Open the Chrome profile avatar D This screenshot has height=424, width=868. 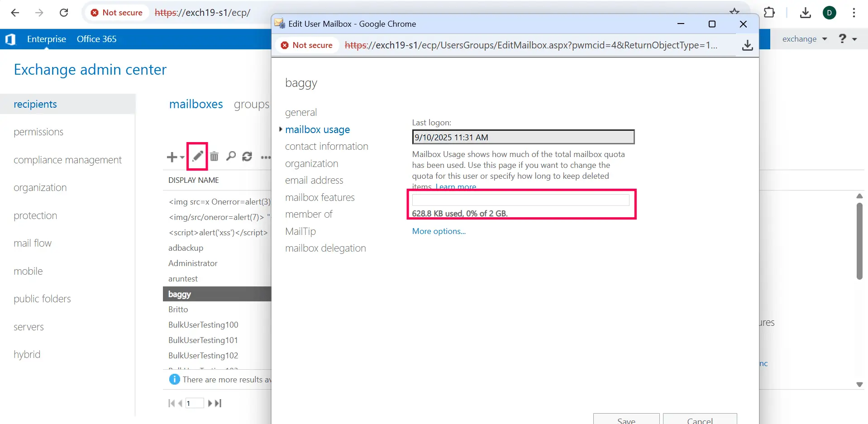click(830, 13)
